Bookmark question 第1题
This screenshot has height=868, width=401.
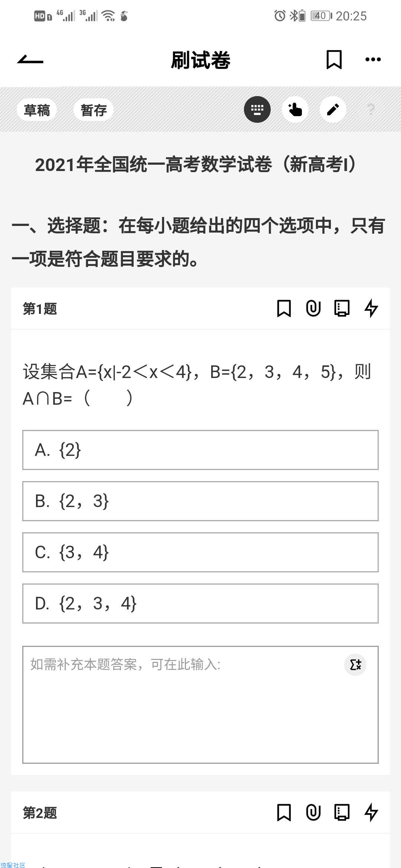pos(284,308)
